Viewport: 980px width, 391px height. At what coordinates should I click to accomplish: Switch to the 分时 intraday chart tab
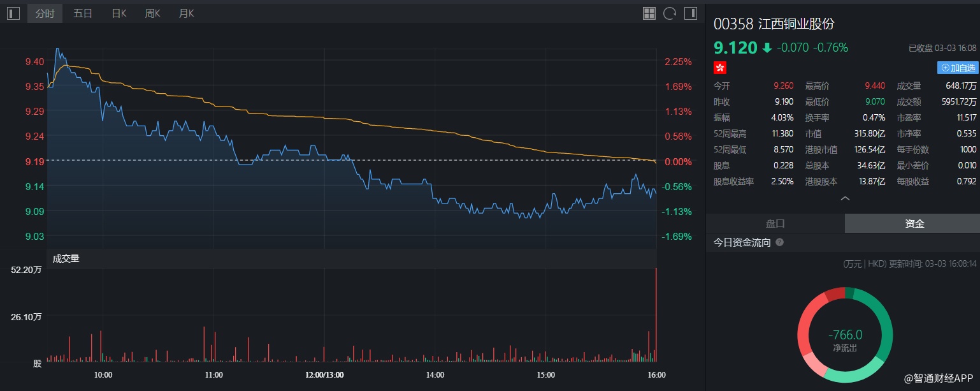pyautogui.click(x=45, y=13)
